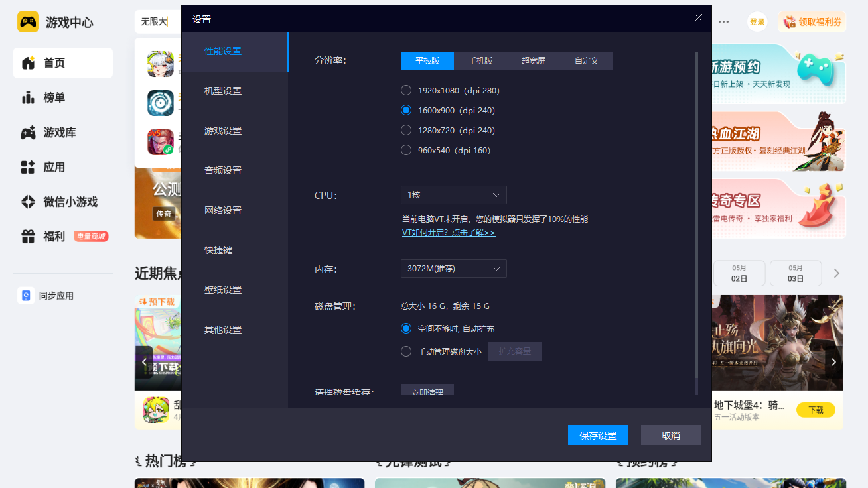
Task: Open 快捷键 settings category
Action: 235,251
